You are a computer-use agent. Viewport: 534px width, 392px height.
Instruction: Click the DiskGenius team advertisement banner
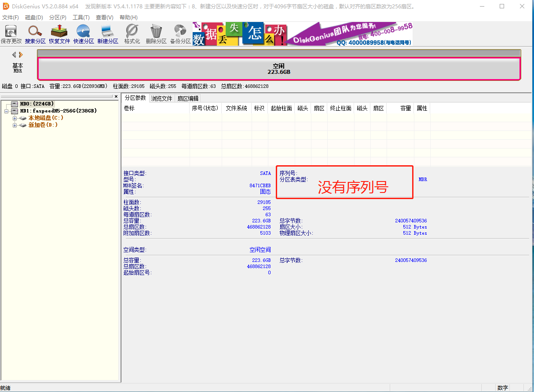350,34
